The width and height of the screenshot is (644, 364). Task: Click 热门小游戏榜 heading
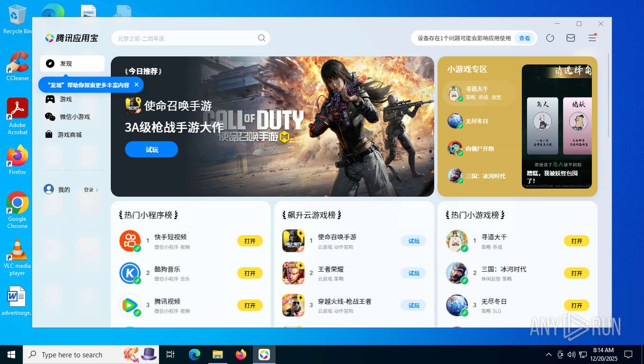pos(475,215)
